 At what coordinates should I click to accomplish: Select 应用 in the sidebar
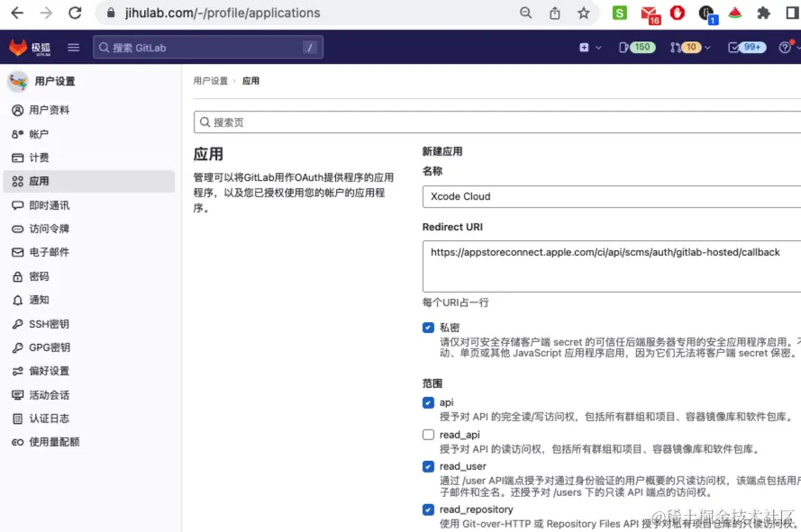coord(89,181)
